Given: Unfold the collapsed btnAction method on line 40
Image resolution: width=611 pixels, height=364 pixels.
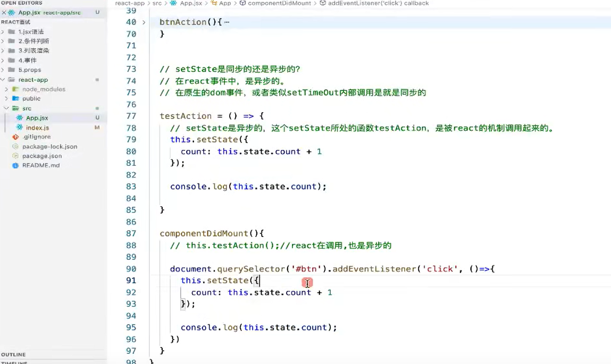Looking at the screenshot, I should coord(144,22).
